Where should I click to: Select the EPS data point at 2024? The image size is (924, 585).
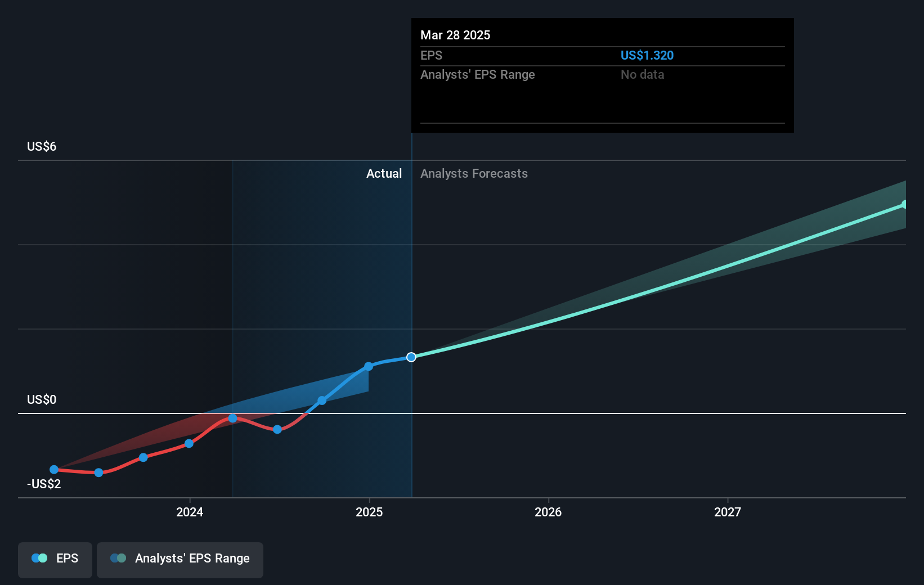189,444
